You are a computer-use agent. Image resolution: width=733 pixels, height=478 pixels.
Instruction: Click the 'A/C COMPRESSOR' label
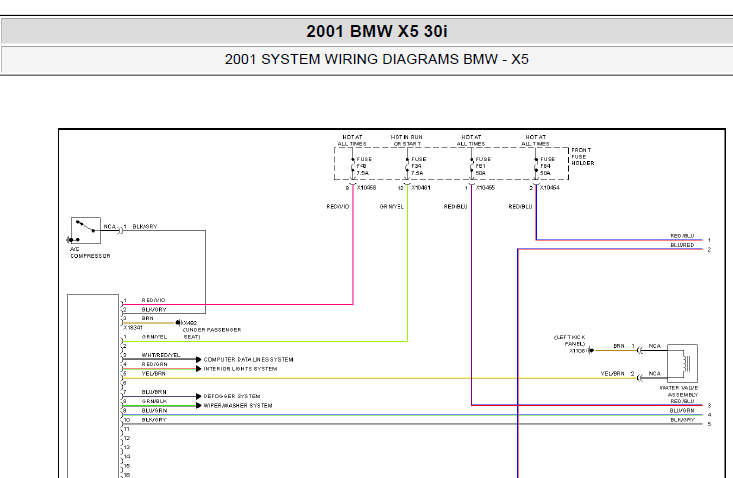90,253
